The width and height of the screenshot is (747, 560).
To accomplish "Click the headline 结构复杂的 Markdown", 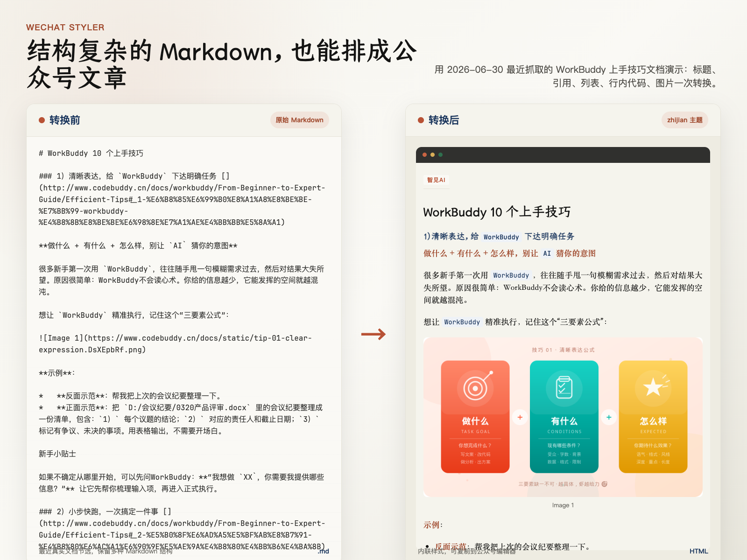I will tap(221, 64).
